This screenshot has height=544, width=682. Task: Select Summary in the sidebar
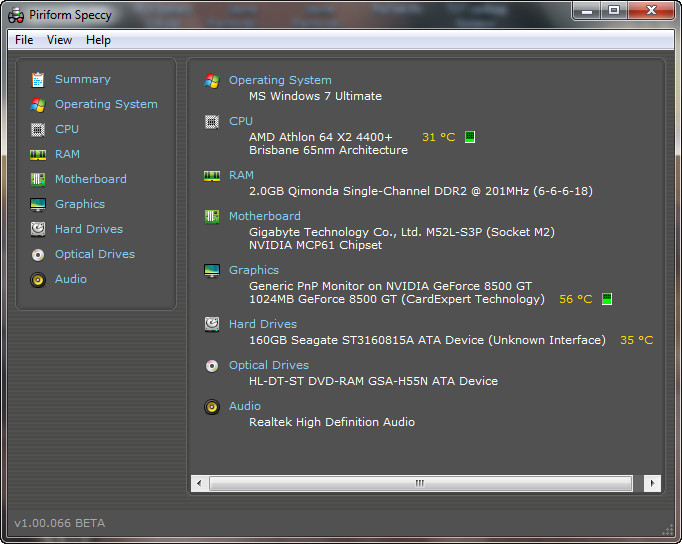pos(83,79)
